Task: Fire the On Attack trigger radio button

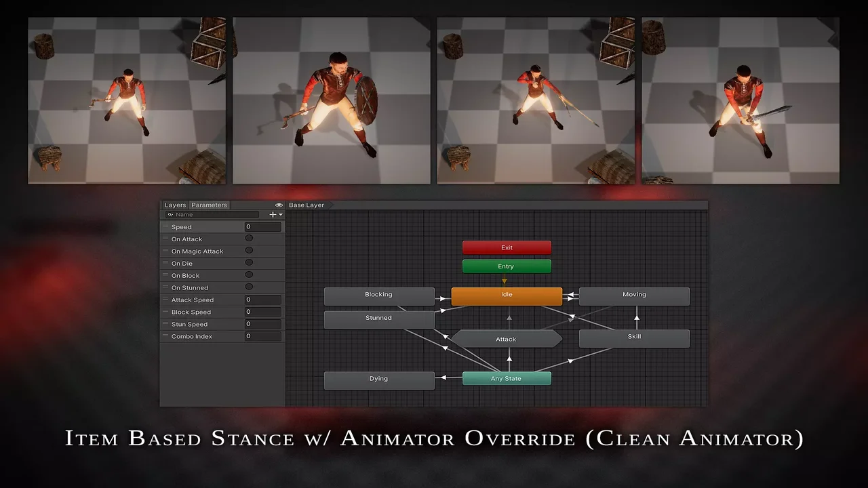Action: pyautogui.click(x=249, y=239)
